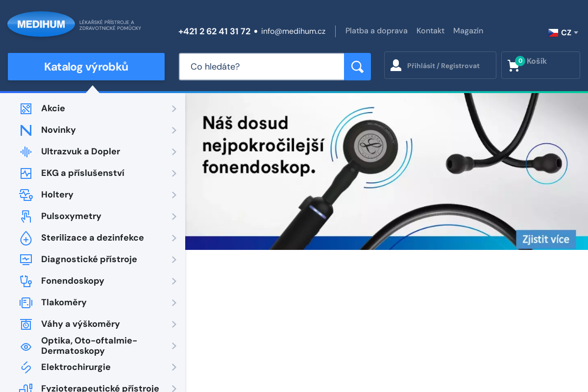Open the Katalog výrobků catalog button

click(86, 67)
